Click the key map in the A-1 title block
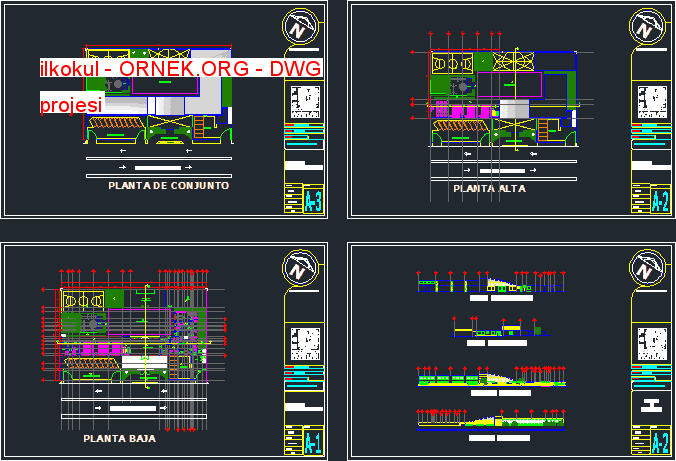Viewport: 676px width, 461px height. (305, 344)
